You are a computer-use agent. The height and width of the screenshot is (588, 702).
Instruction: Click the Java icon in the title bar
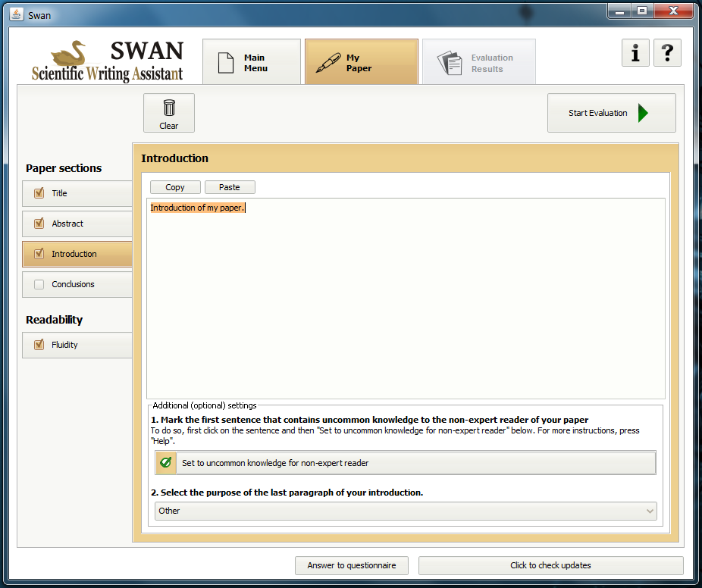pyautogui.click(x=16, y=14)
